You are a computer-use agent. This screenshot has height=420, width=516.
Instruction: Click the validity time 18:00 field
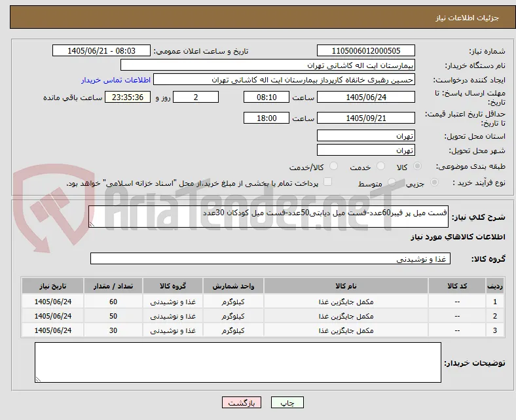(x=267, y=118)
